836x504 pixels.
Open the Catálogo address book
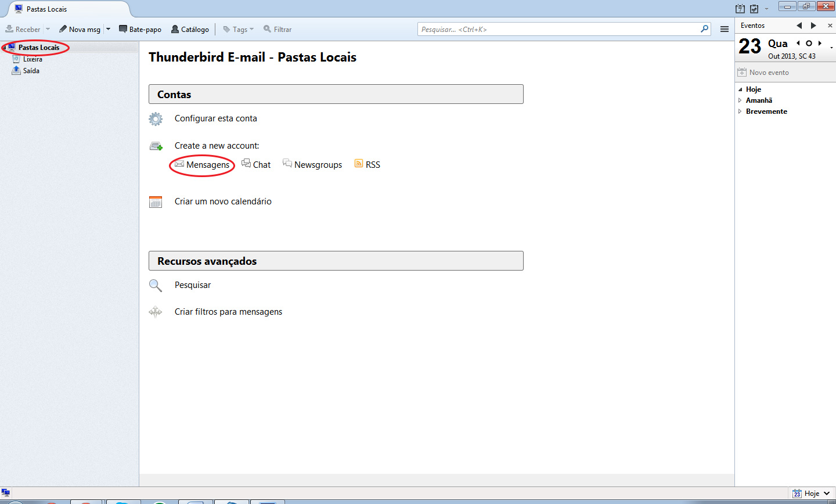[x=190, y=29]
